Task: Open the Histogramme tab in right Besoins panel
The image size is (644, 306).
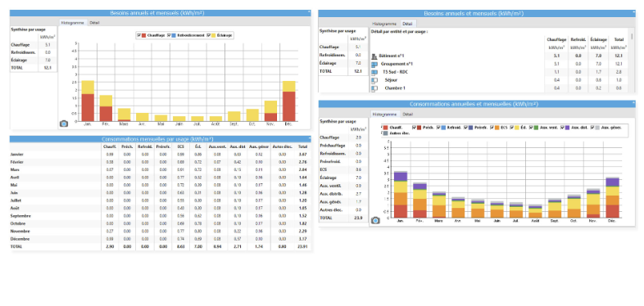Action: pyautogui.click(x=384, y=24)
